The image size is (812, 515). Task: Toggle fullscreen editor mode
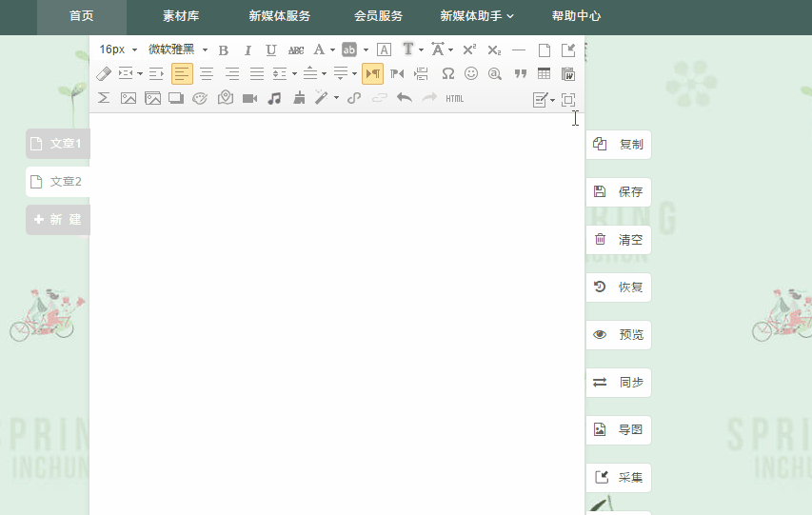click(x=568, y=99)
